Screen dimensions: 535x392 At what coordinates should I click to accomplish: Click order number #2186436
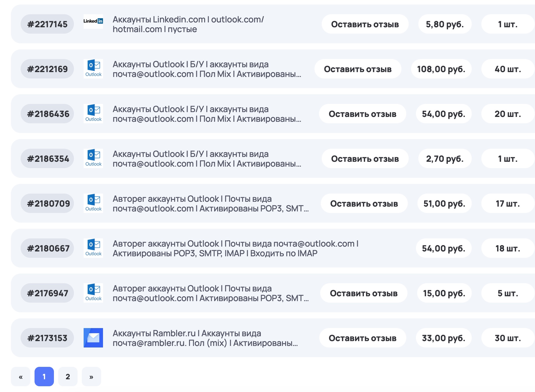pos(47,114)
